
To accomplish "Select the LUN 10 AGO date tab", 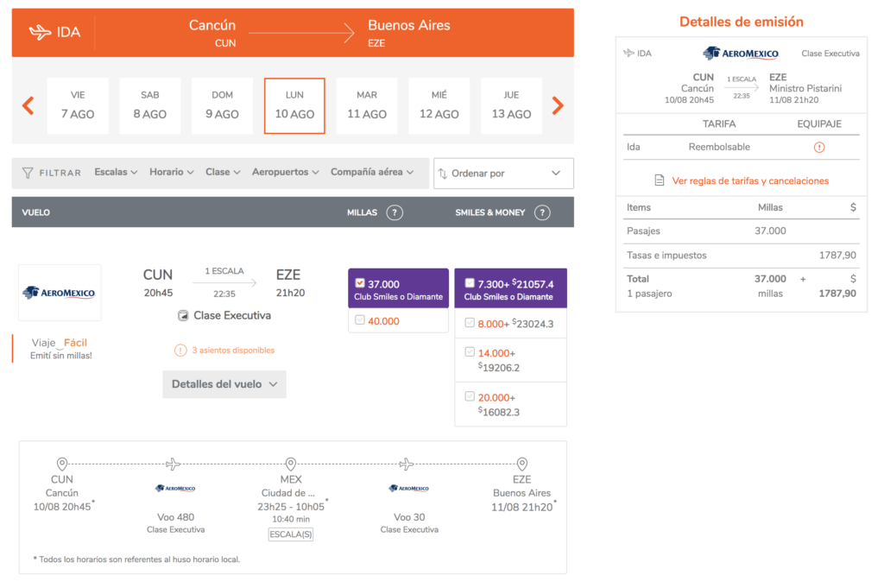I will pos(294,105).
